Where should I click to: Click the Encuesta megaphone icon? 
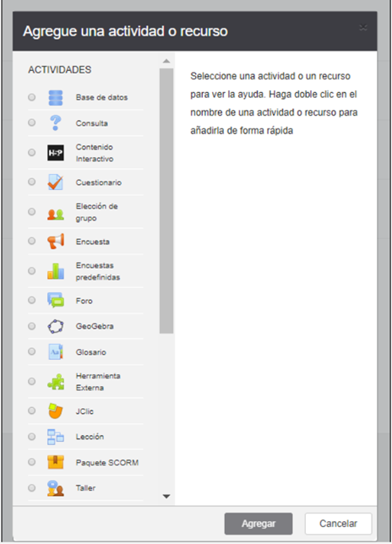[56, 241]
